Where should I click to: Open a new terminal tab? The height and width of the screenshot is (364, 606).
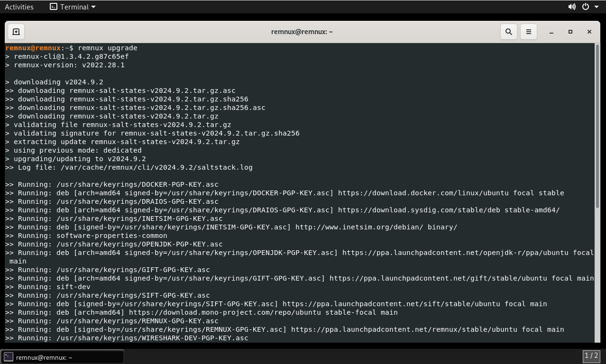pos(16,32)
